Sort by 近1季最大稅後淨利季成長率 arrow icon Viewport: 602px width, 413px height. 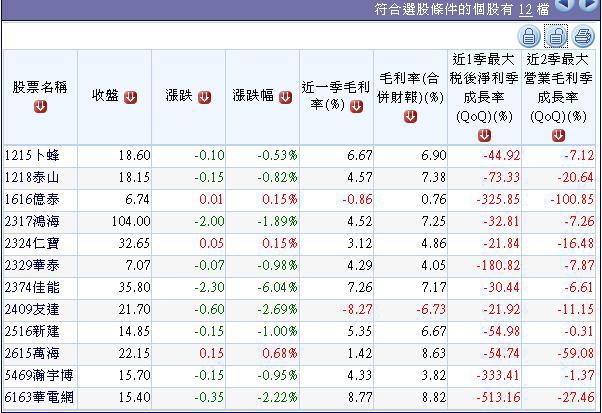point(485,135)
